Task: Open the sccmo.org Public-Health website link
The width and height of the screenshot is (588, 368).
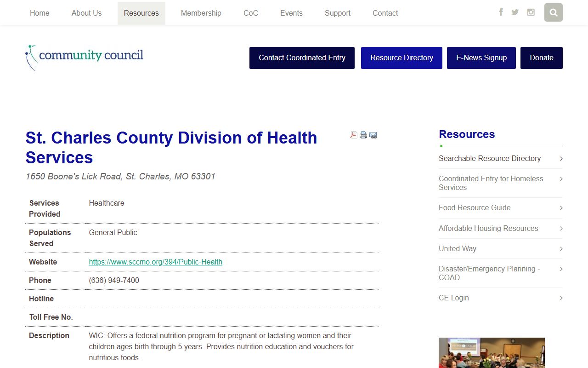Action: pyautogui.click(x=156, y=262)
